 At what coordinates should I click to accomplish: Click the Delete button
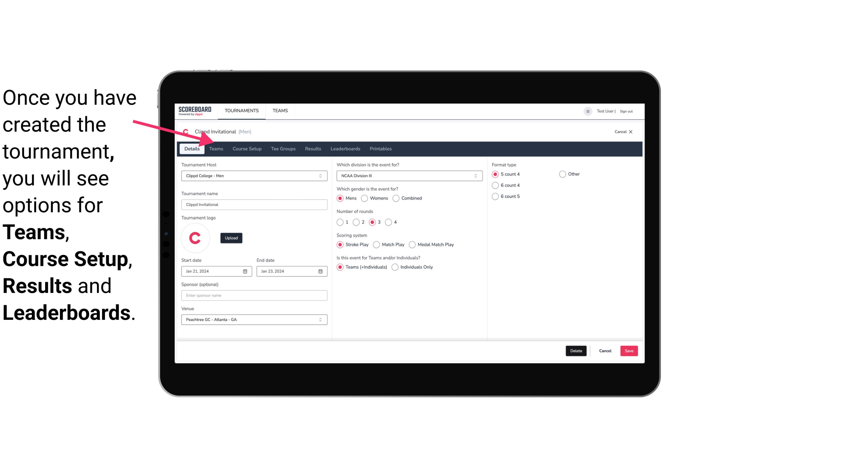pos(575,351)
